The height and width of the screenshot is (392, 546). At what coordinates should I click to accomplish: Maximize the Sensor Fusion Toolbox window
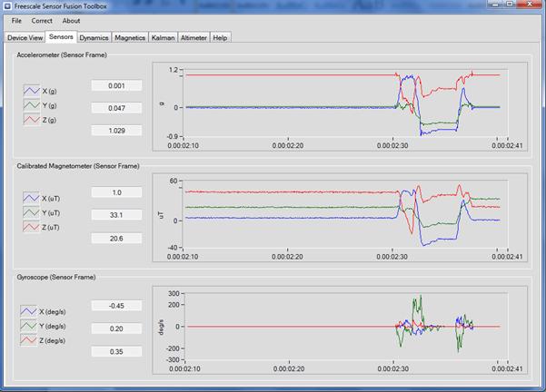pos(510,5)
